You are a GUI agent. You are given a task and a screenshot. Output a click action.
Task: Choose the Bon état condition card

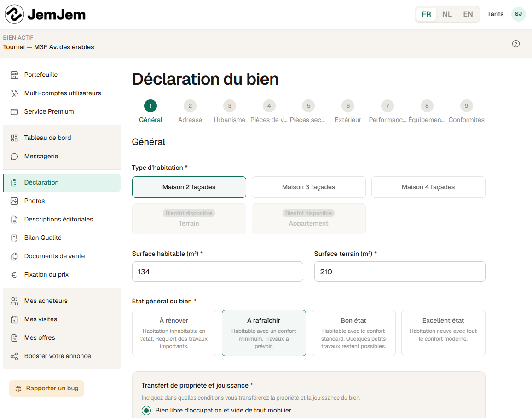[x=353, y=333]
